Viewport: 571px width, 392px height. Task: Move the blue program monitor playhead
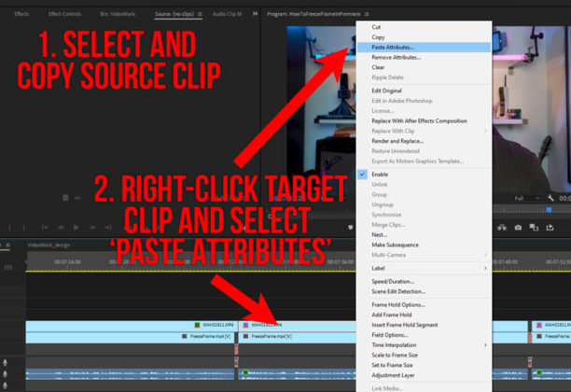[549, 209]
